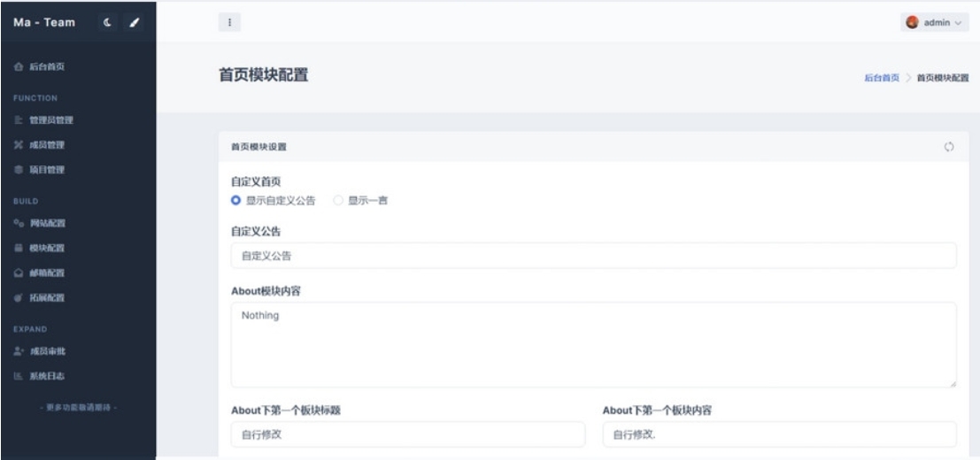The image size is (980, 460).
Task: Click the 项目管理 sidebar icon
Action: pyautogui.click(x=18, y=169)
